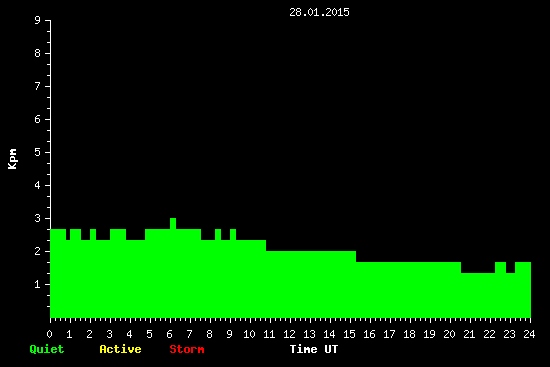This screenshot has height=367, width=550.
Task: Click the value 1 on Kp axis
Action: point(38,284)
